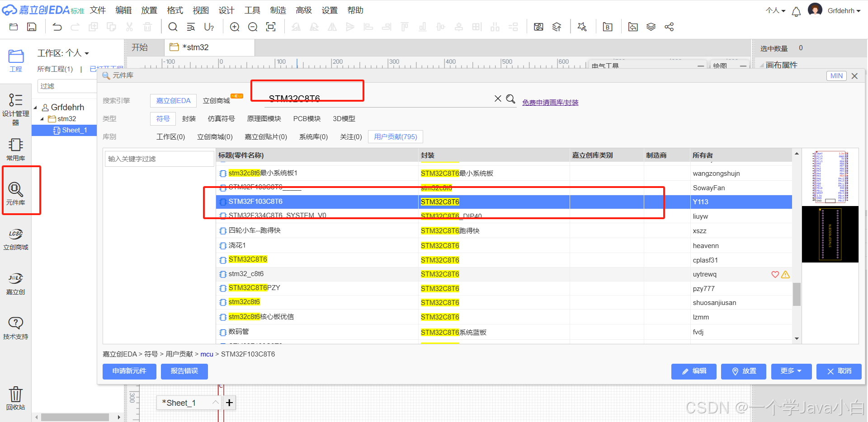The height and width of the screenshot is (422, 868).
Task: Click the warning icon on stm32_c8t6 row
Action: click(x=785, y=274)
